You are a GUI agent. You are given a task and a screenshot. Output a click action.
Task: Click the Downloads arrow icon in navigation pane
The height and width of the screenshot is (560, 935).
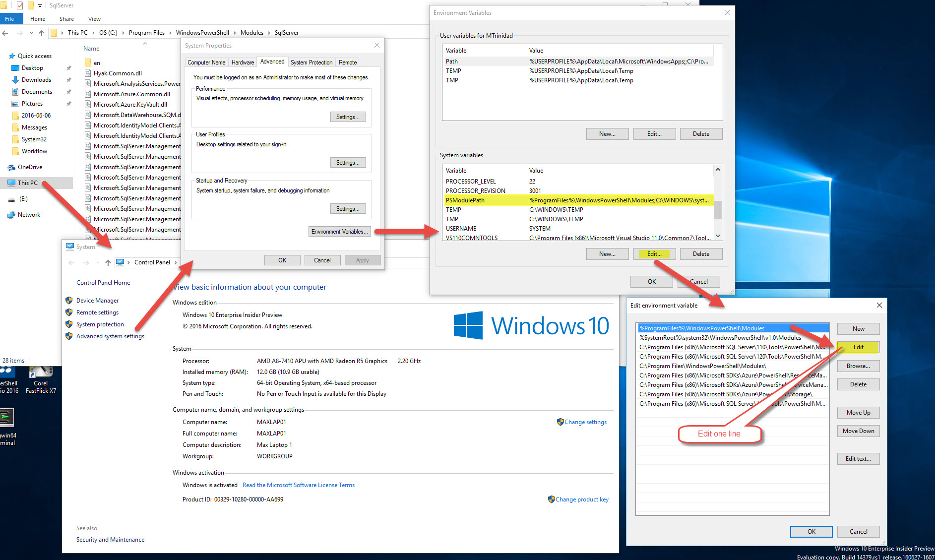15,80
